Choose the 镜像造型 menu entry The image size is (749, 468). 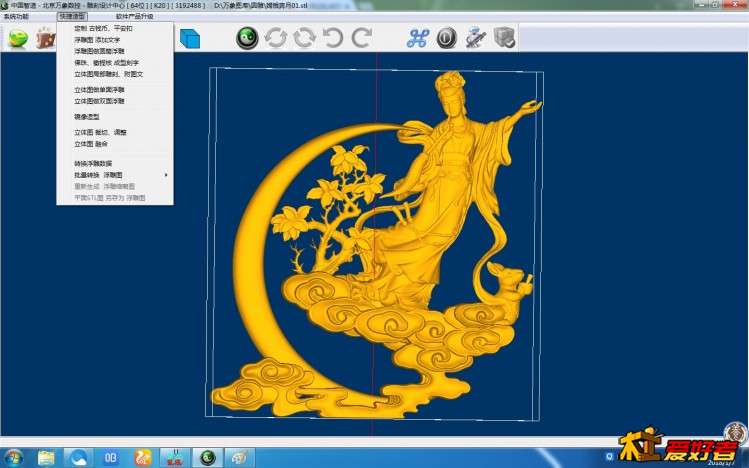pyautogui.click(x=86, y=117)
